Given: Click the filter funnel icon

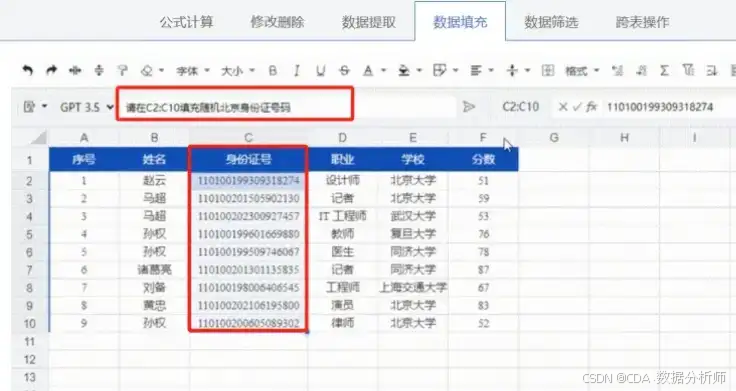Looking at the screenshot, I should point(688,71).
